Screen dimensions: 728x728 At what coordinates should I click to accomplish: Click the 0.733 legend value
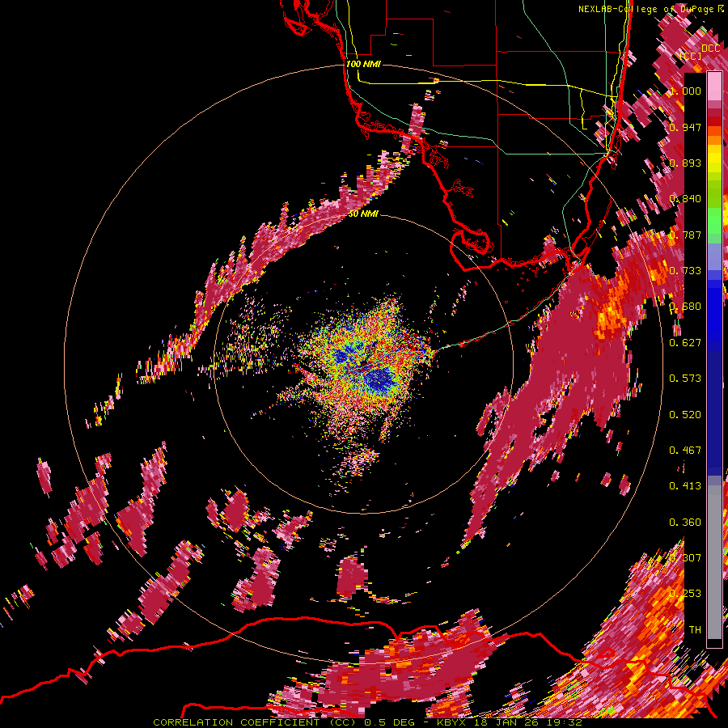(685, 271)
